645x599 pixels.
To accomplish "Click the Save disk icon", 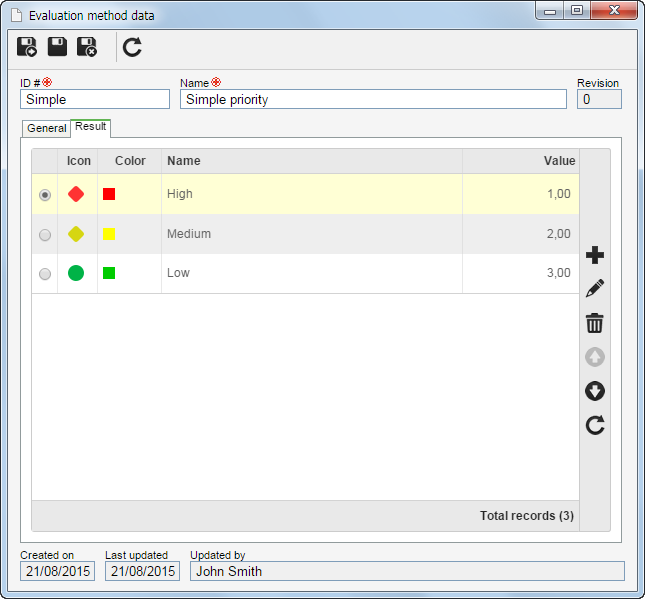I will point(57,47).
